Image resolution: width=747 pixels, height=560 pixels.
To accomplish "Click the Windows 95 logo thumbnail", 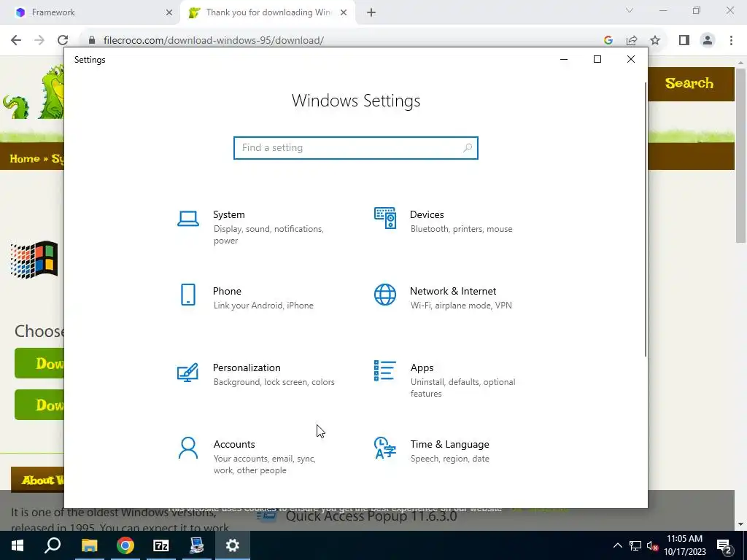I will pyautogui.click(x=34, y=260).
